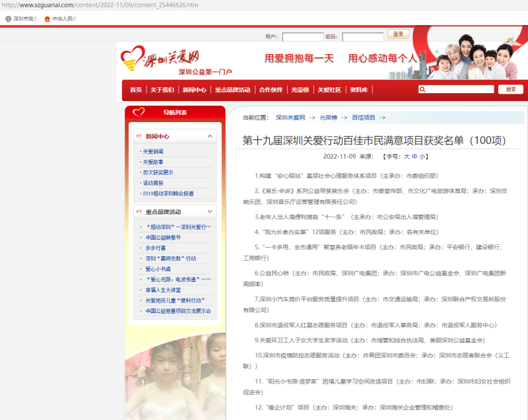Open the 首页 menu item
The width and height of the screenshot is (528, 420).
point(136,90)
